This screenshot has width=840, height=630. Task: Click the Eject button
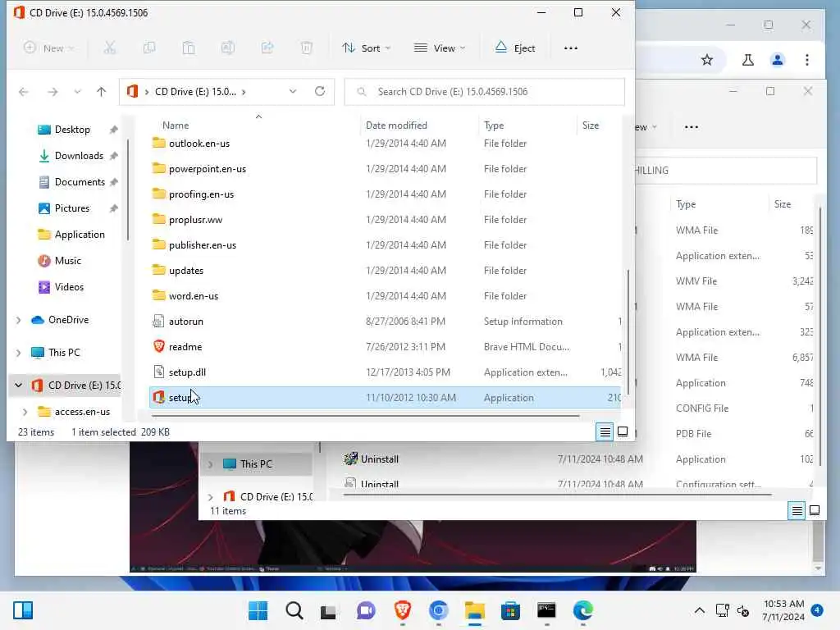tap(515, 48)
